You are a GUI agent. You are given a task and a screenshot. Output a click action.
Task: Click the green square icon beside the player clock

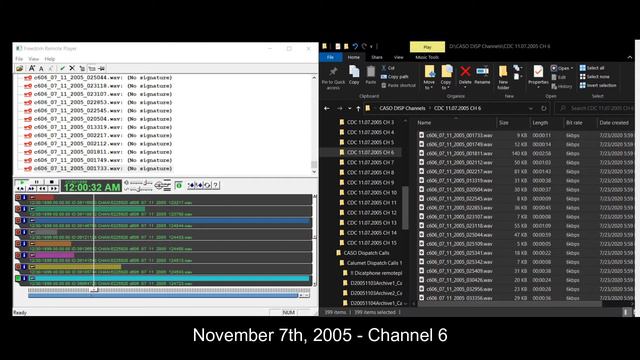click(178, 185)
